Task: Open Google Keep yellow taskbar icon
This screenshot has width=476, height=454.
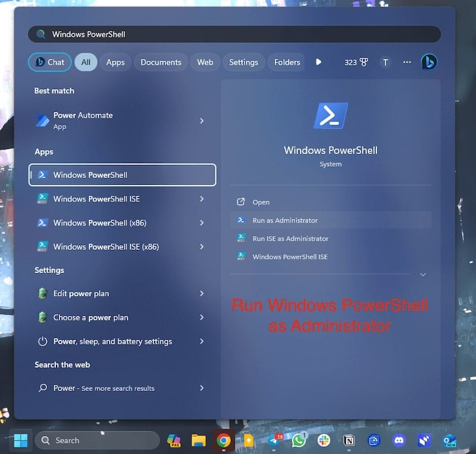Action: pyautogui.click(x=249, y=440)
